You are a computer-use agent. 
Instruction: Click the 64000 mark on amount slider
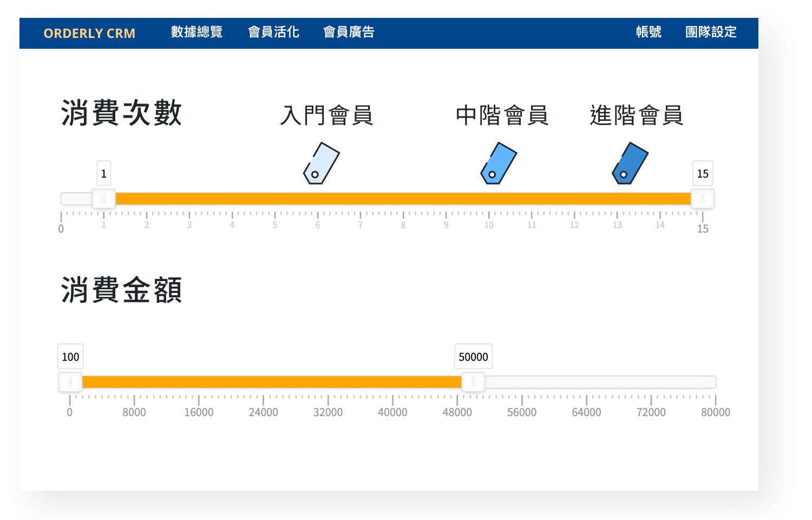point(586,412)
